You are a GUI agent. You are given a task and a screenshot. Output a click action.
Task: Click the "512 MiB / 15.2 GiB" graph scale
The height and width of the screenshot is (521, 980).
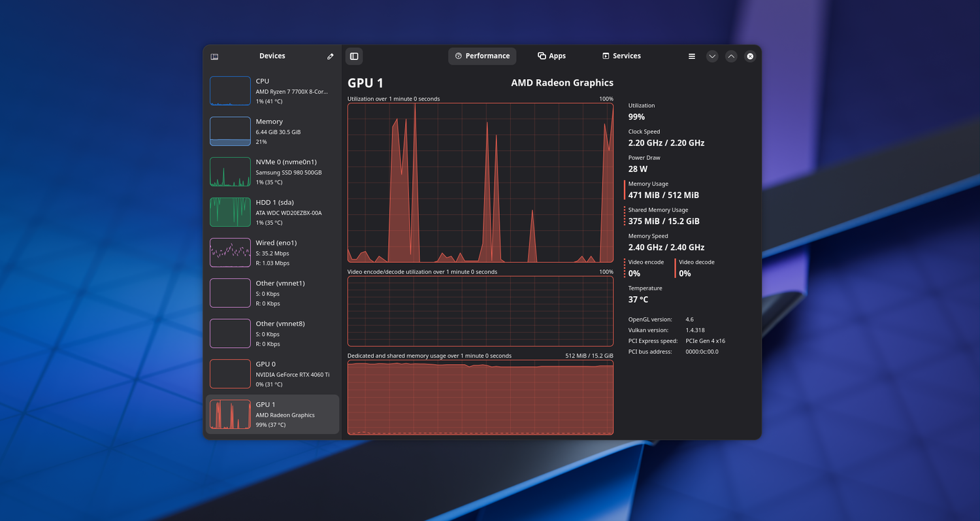[589, 356]
